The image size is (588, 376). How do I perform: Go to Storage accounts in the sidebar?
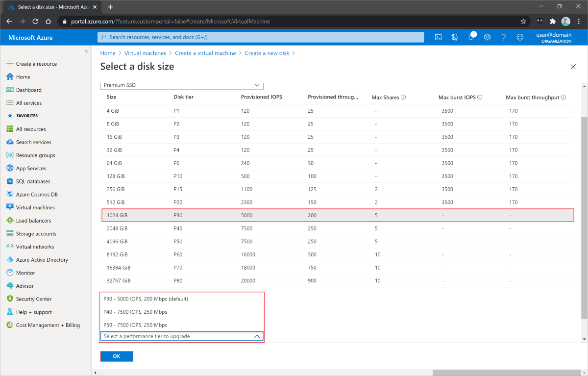point(36,234)
